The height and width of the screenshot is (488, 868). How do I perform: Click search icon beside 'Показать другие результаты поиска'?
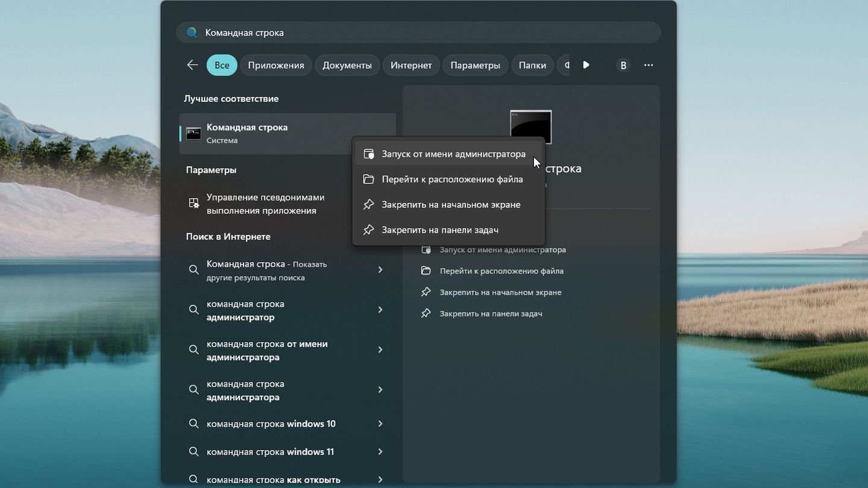point(193,270)
